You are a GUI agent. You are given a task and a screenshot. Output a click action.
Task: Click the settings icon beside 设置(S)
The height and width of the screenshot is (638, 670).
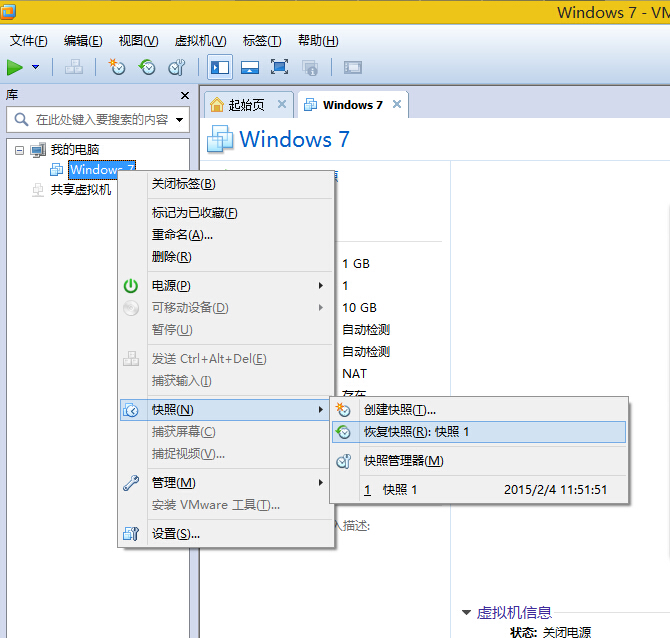pos(131,534)
